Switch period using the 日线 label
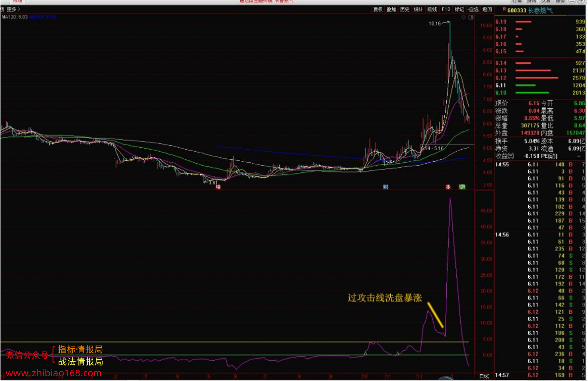 (484, 376)
